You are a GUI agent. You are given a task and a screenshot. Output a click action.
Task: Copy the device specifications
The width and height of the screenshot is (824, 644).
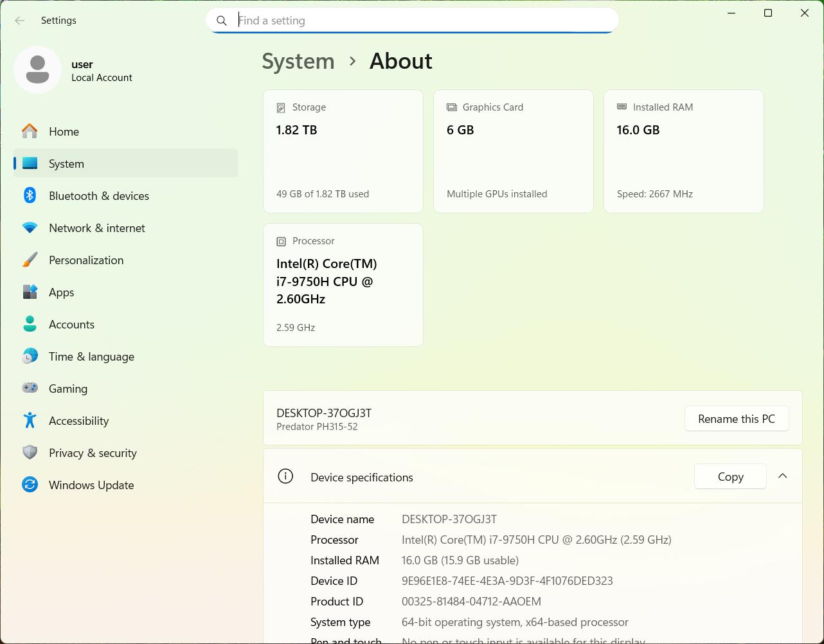(x=730, y=477)
